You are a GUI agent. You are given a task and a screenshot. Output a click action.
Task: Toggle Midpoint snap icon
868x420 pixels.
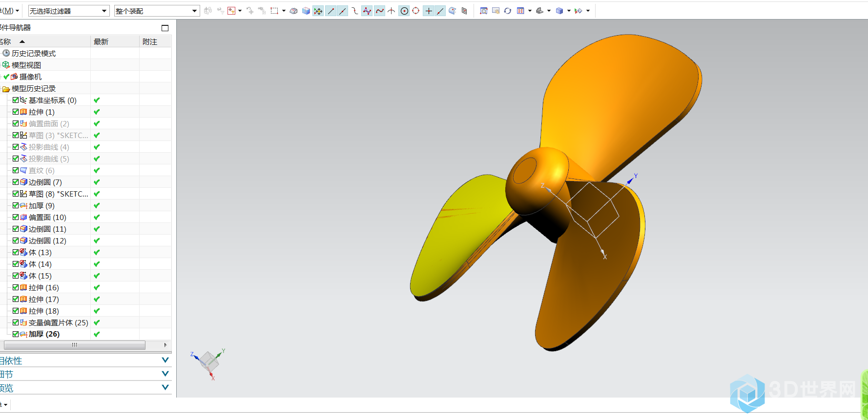point(342,11)
